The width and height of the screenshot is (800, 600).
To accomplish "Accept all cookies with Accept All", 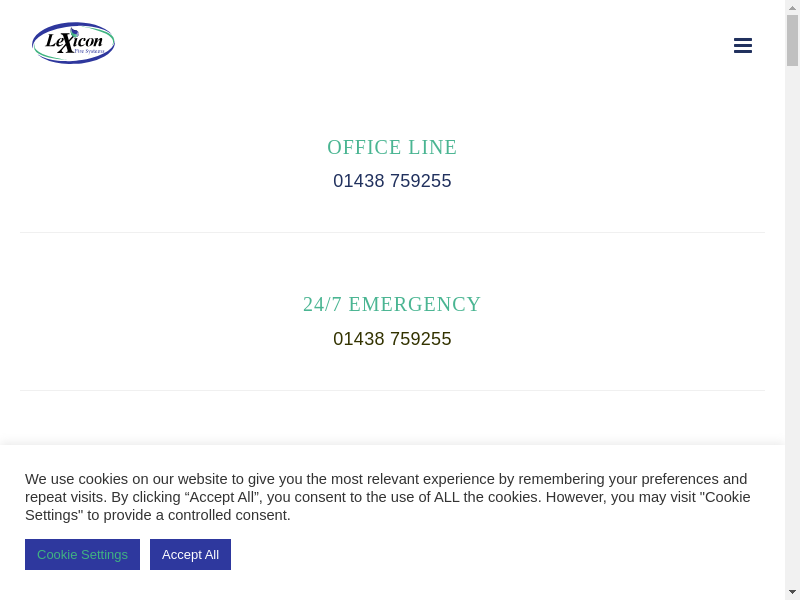I will 190,554.
